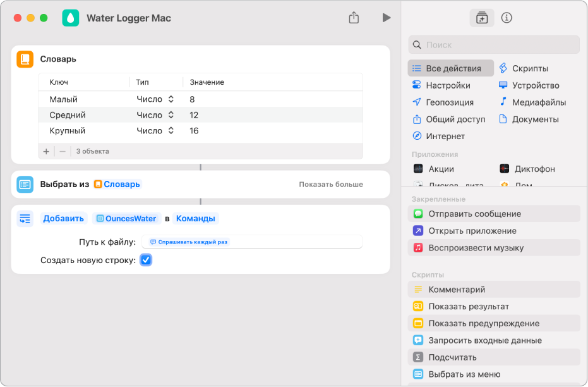Select the Все действия category

coord(451,68)
